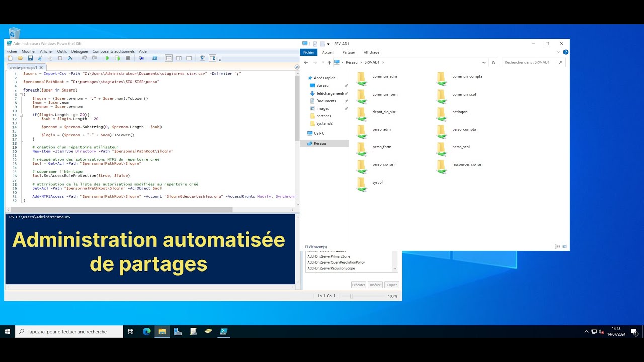This screenshot has height=362, width=644.
Task: Click the Exécuter button in commands pane
Action: (x=359, y=285)
